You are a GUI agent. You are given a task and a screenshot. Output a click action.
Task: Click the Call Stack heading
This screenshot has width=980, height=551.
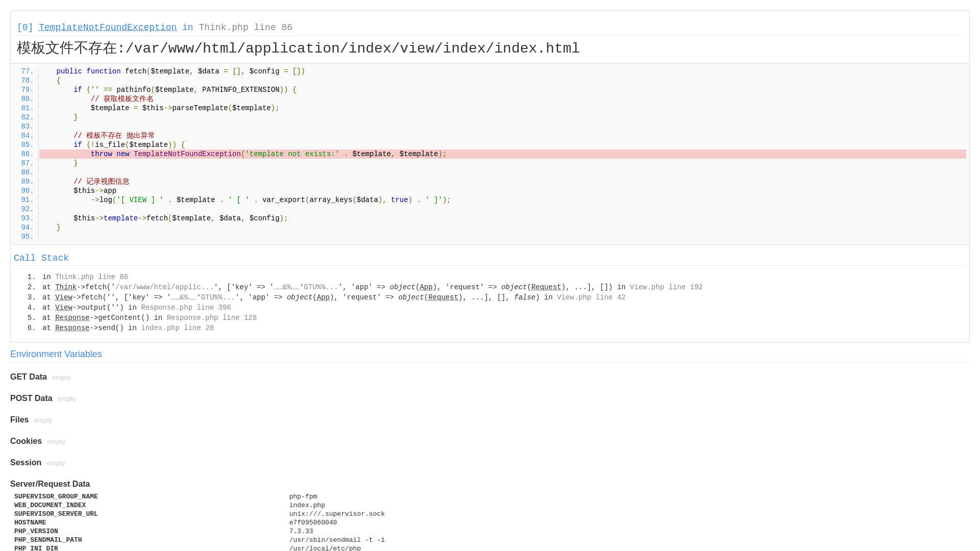tap(41, 258)
